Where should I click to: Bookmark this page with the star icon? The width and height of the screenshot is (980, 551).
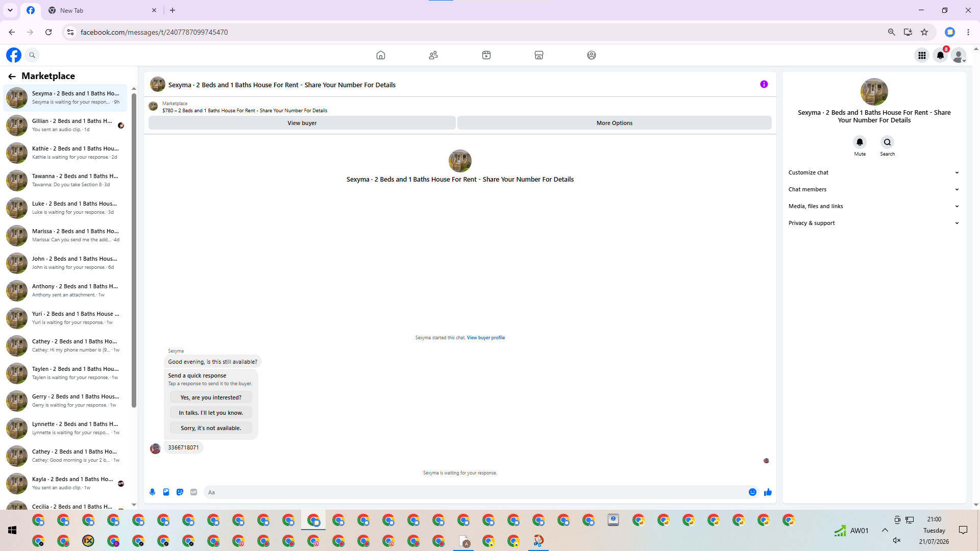924,32
